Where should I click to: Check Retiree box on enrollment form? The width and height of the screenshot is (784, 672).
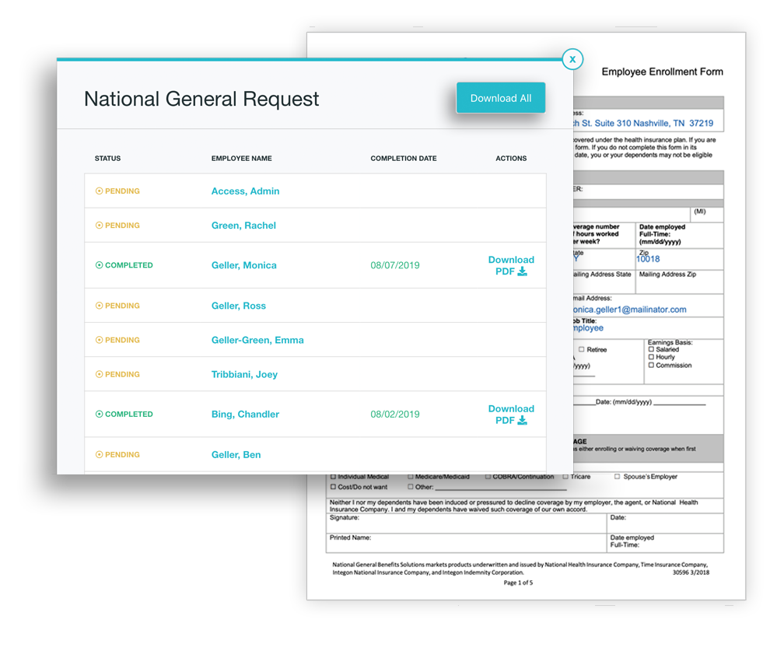(x=582, y=349)
